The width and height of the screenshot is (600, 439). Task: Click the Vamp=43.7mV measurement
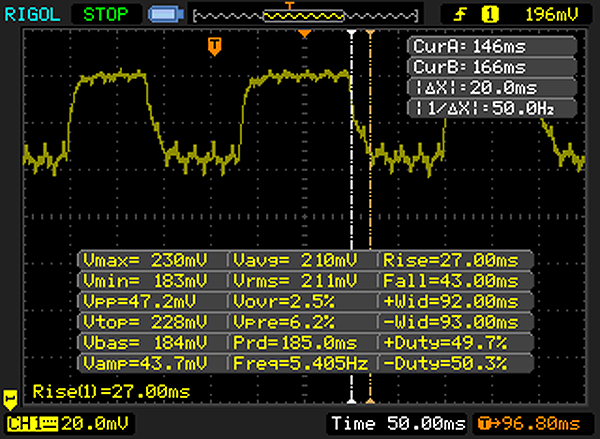tap(145, 363)
